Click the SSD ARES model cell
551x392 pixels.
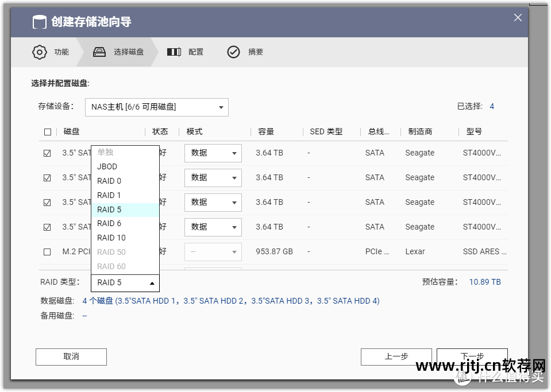[484, 251]
